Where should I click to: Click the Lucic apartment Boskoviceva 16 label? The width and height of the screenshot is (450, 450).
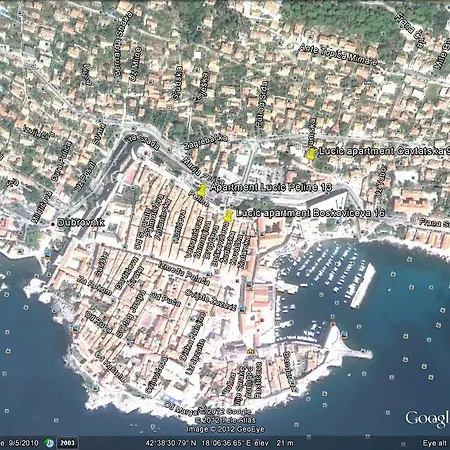click(310, 213)
